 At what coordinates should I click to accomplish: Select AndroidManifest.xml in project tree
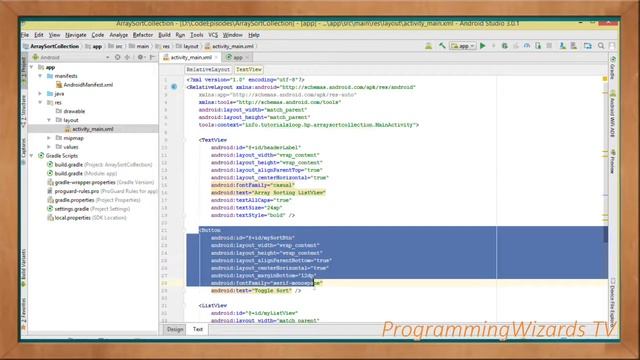[x=84, y=85]
